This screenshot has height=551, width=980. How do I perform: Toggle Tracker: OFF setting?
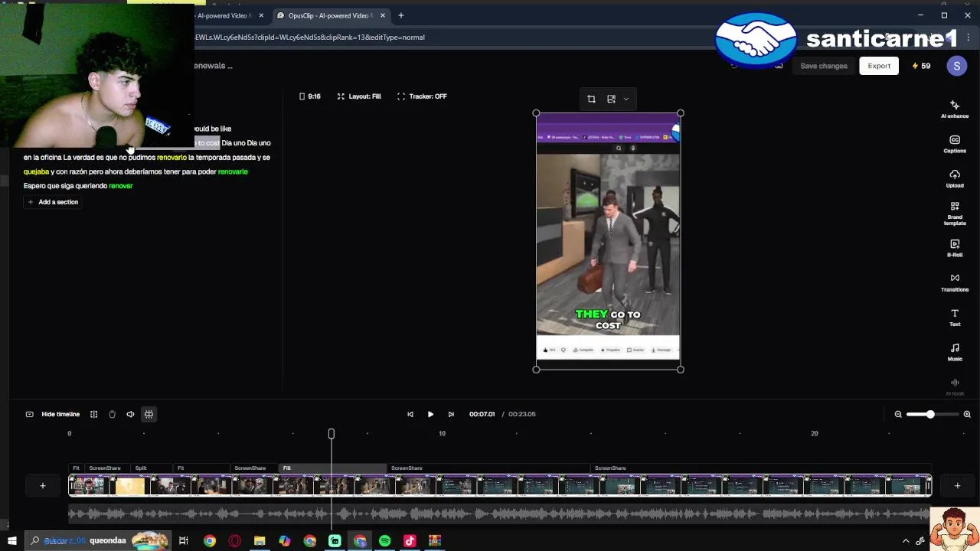coord(422,96)
